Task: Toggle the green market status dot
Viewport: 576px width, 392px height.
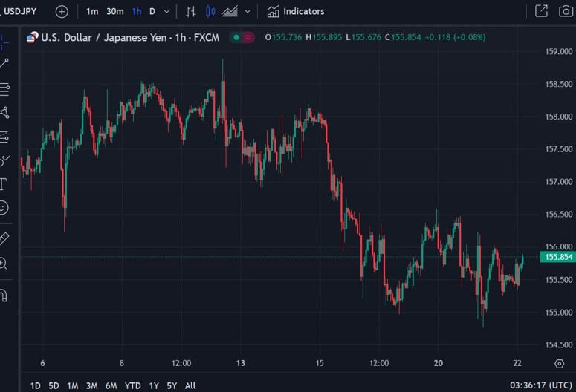Action: [236, 37]
